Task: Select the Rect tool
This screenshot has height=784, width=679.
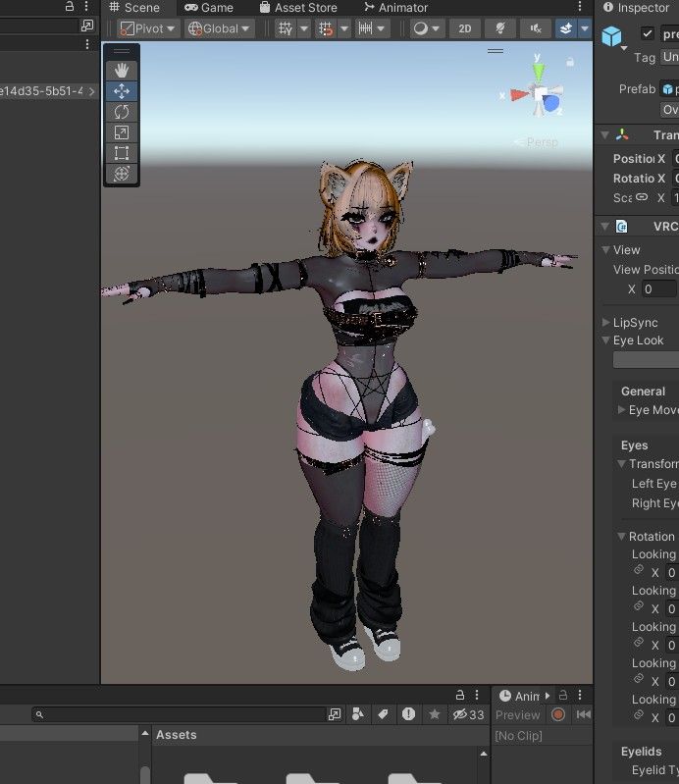Action: coord(122,153)
